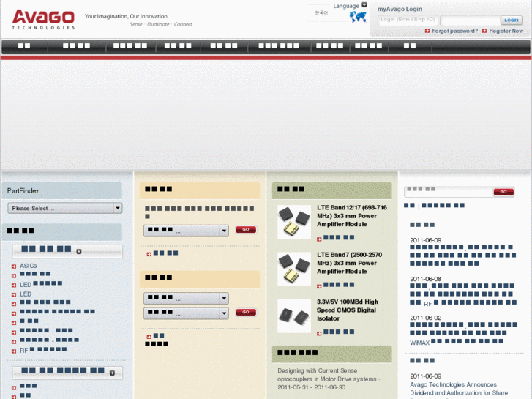Image resolution: width=532 pixels, height=399 pixels.
Task: Select the first item in the black navigation bar
Action: pyautogui.click(x=24, y=46)
